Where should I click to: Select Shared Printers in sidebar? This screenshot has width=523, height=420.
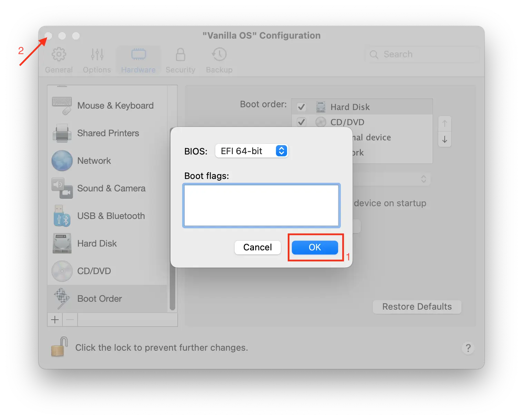pyautogui.click(x=107, y=133)
